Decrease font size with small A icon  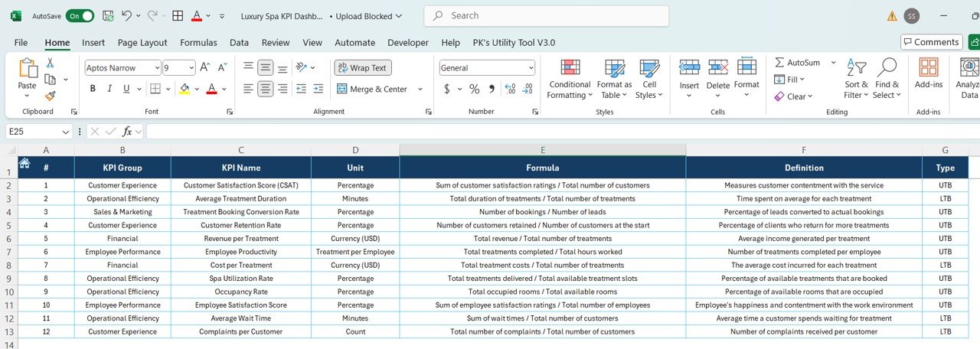click(220, 67)
